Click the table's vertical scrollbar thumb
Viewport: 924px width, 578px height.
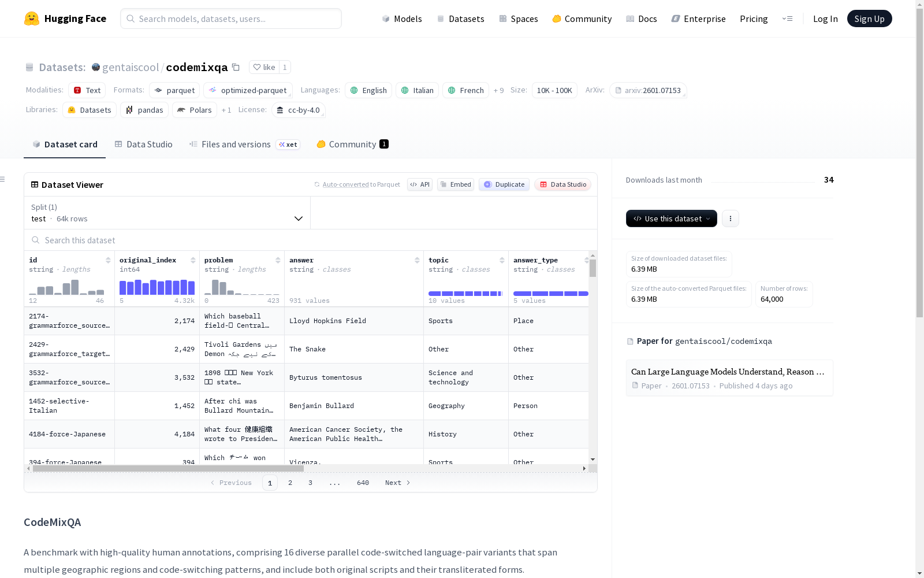pos(593,268)
